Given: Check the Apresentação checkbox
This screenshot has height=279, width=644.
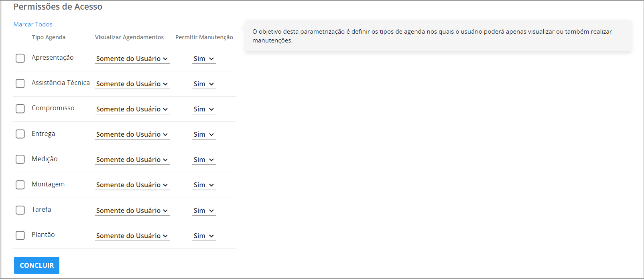Looking at the screenshot, I should click(20, 58).
